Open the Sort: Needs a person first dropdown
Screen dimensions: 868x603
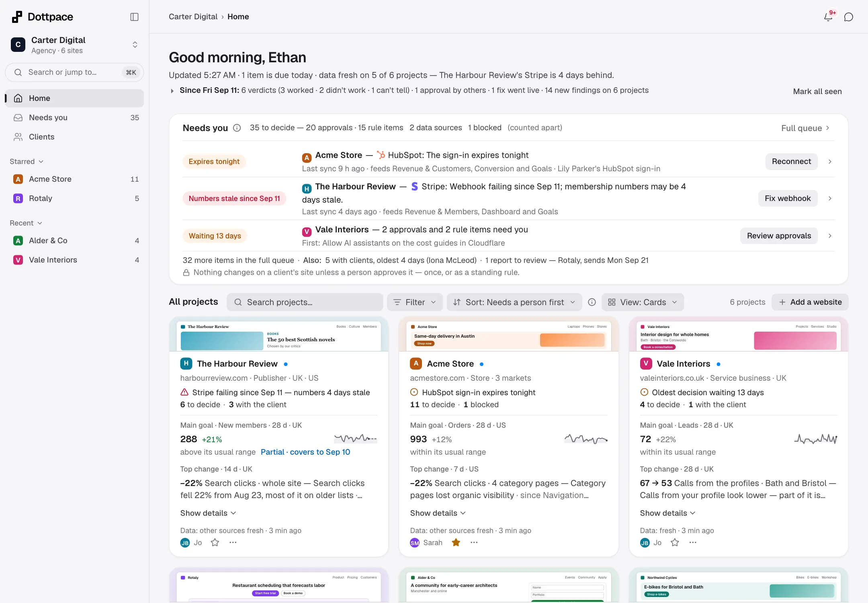[514, 302]
